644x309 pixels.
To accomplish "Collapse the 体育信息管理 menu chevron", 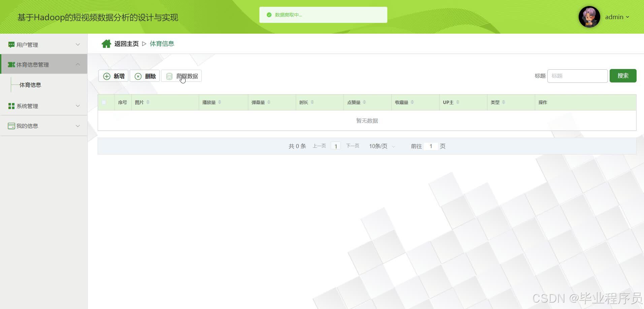I will (x=78, y=64).
